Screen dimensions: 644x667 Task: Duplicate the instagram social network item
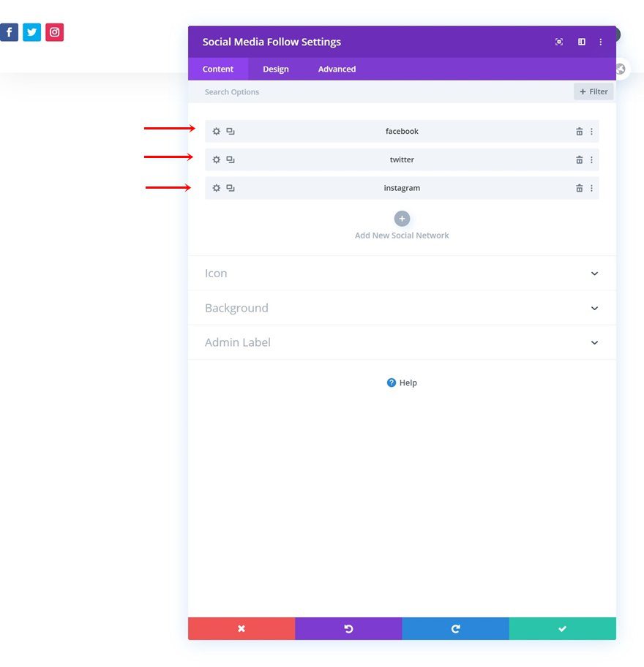[231, 187]
